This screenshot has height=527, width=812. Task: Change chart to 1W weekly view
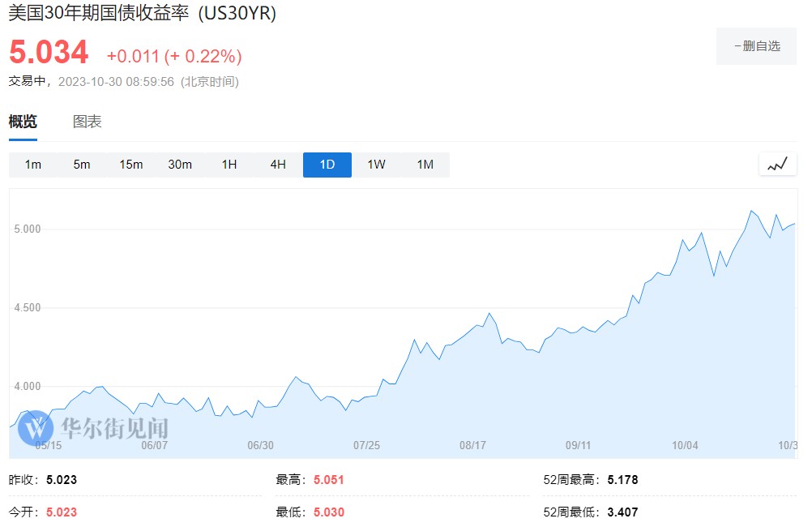pos(376,165)
